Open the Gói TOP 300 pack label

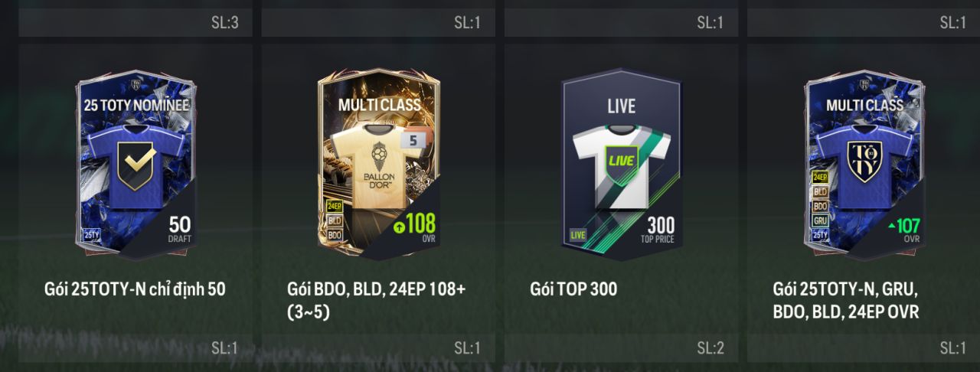pyautogui.click(x=573, y=289)
